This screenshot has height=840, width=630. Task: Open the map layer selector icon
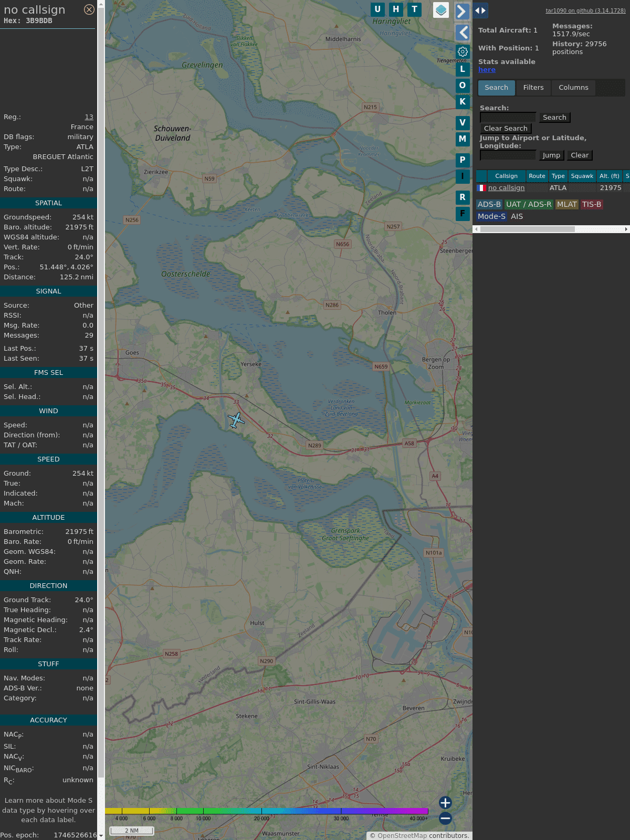tap(441, 10)
